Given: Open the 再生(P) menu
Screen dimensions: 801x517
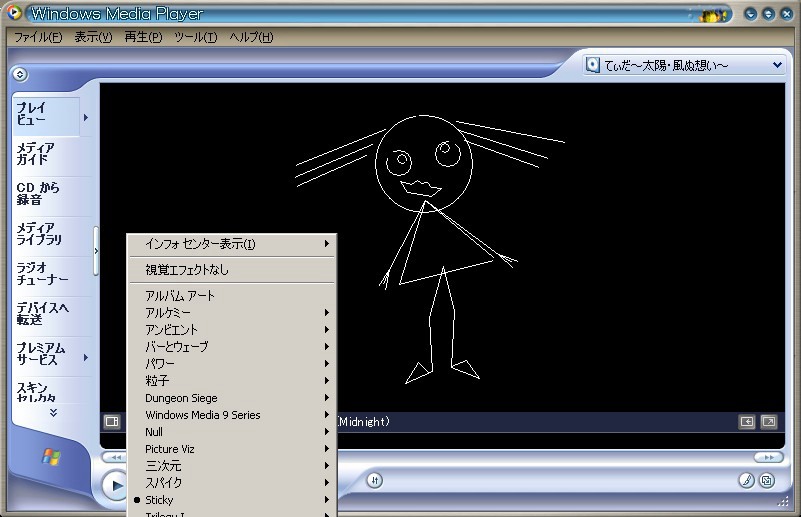Looking at the screenshot, I should pos(144,37).
